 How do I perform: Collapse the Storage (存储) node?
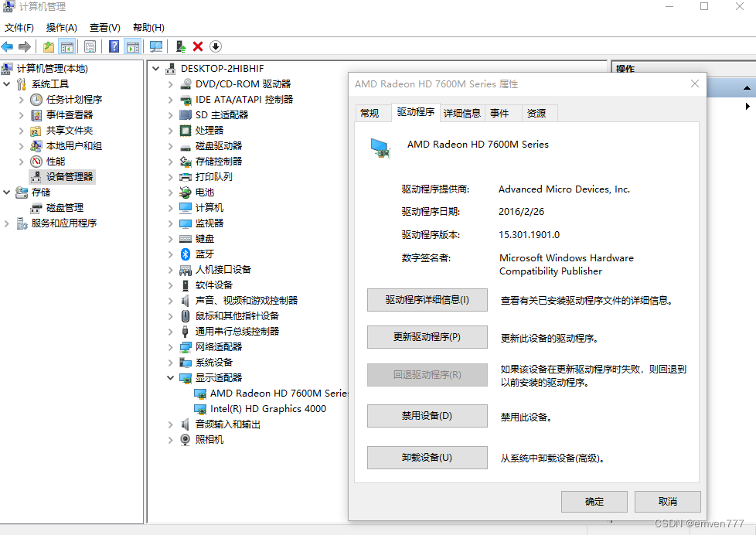click(x=7, y=192)
